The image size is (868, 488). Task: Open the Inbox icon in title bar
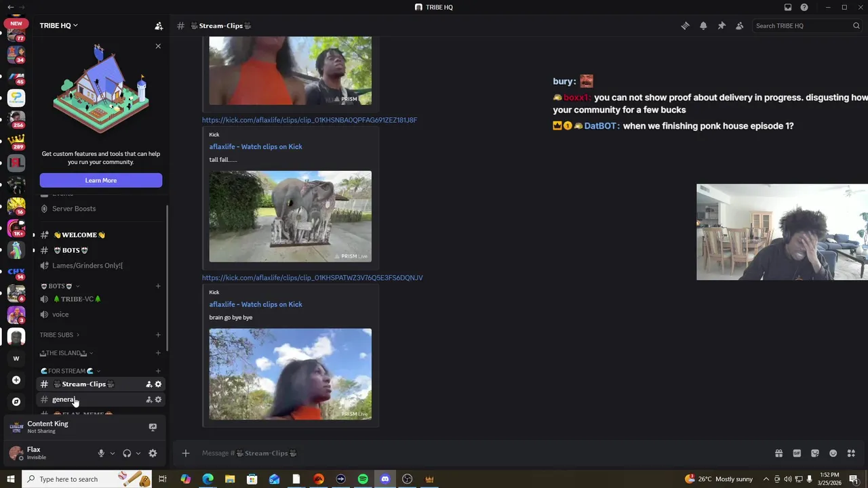[788, 7]
